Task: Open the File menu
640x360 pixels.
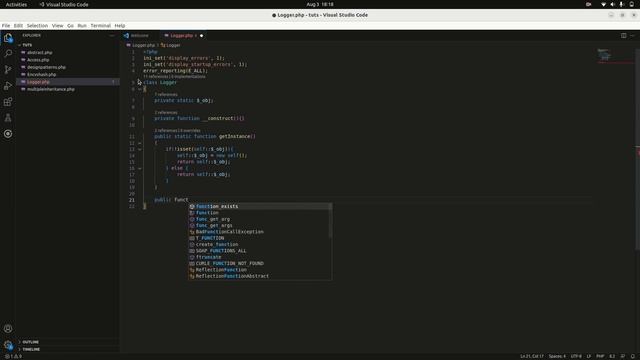Action: click(x=6, y=25)
